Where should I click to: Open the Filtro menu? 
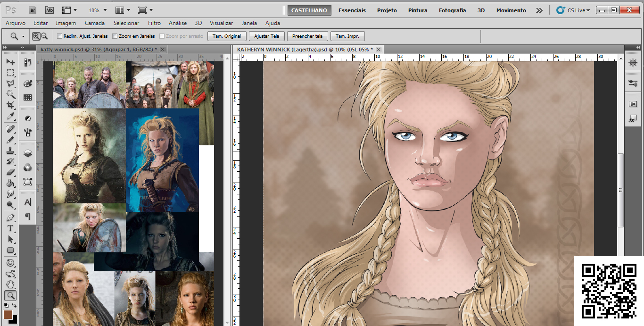154,23
